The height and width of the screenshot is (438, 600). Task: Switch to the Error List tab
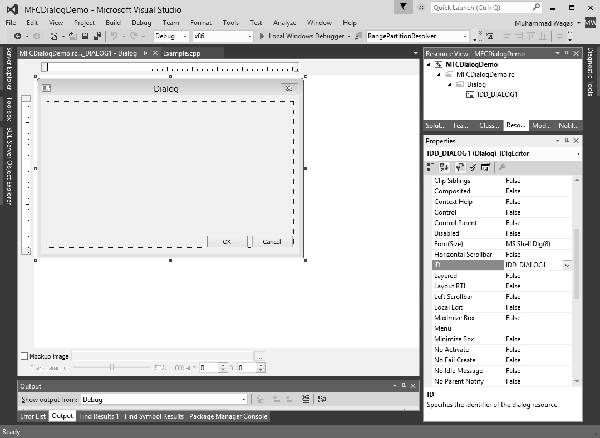[x=33, y=416]
